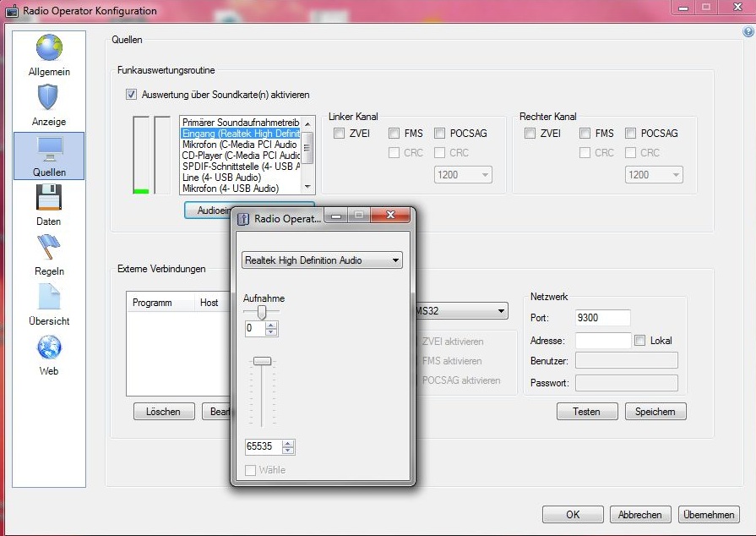756x536 pixels.
Task: Open the Übersicht document icon
Action: (49, 297)
